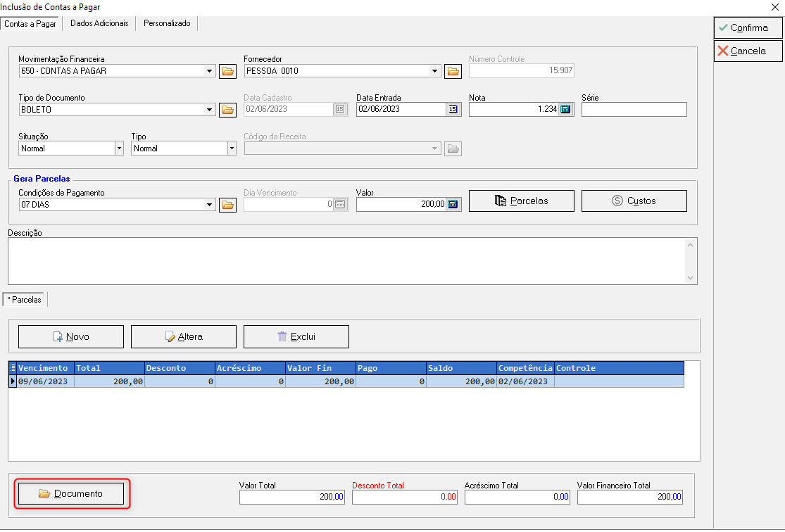Click Competência cell 02/06/2023
The image size is (785, 532).
pos(526,381)
